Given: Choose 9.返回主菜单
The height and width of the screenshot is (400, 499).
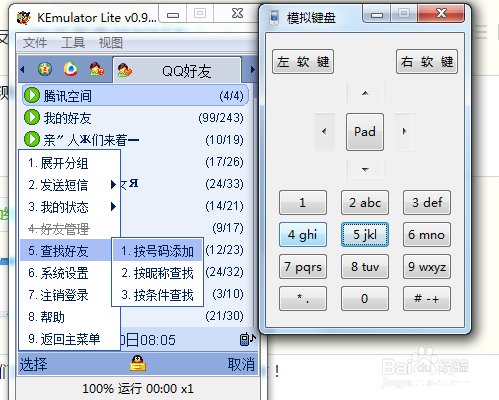Looking at the screenshot, I should pyautogui.click(x=69, y=339).
